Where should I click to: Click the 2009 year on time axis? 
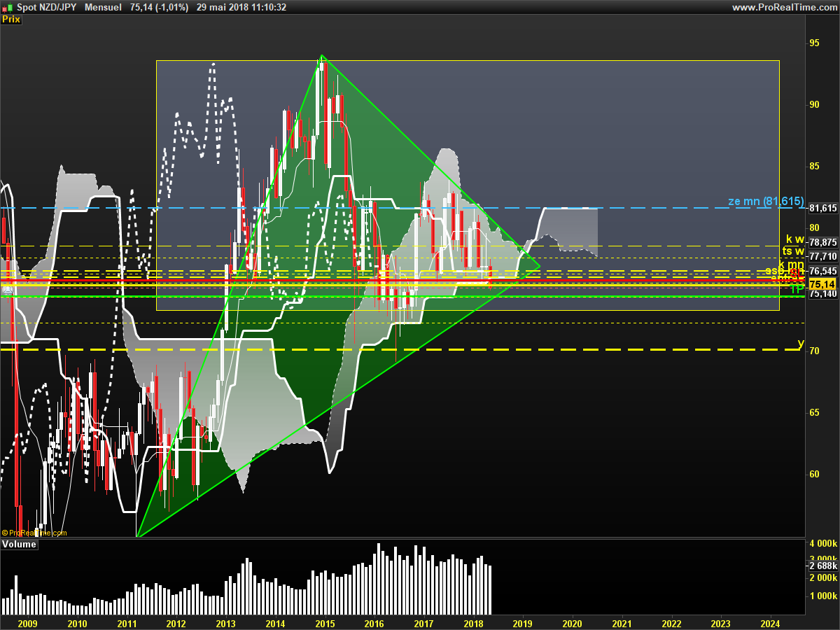pyautogui.click(x=27, y=624)
